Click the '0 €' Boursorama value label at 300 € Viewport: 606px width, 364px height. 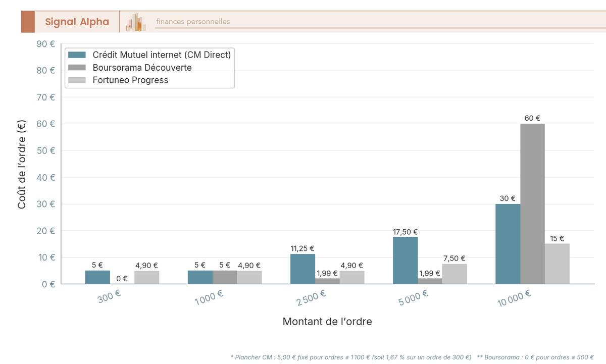tap(122, 278)
